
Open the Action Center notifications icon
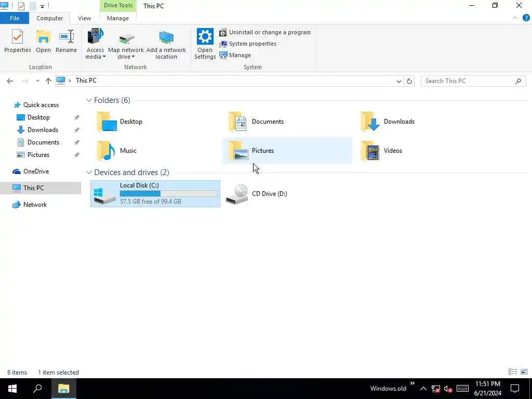[515, 389]
